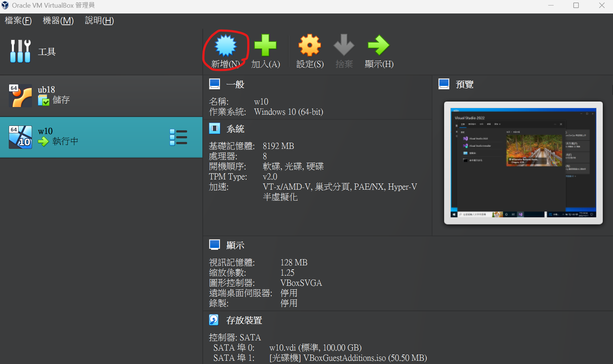Open the 檔案(F) menu
613x364 pixels.
coord(18,21)
